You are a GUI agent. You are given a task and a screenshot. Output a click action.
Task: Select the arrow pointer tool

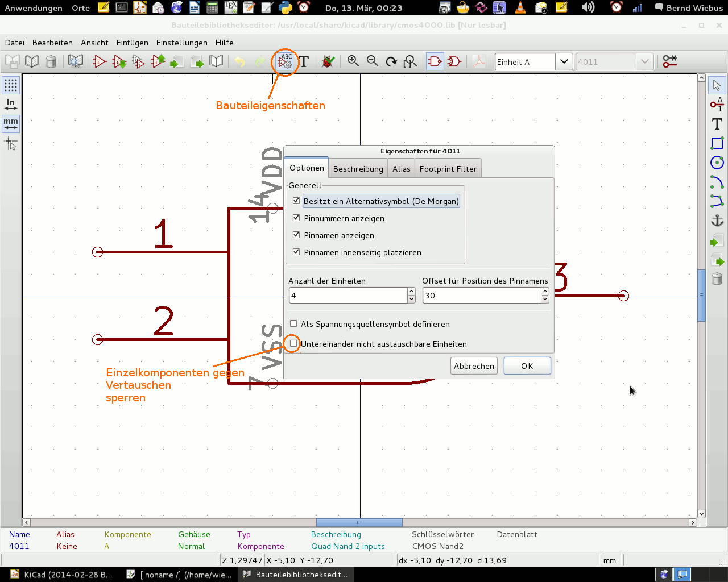tap(717, 85)
